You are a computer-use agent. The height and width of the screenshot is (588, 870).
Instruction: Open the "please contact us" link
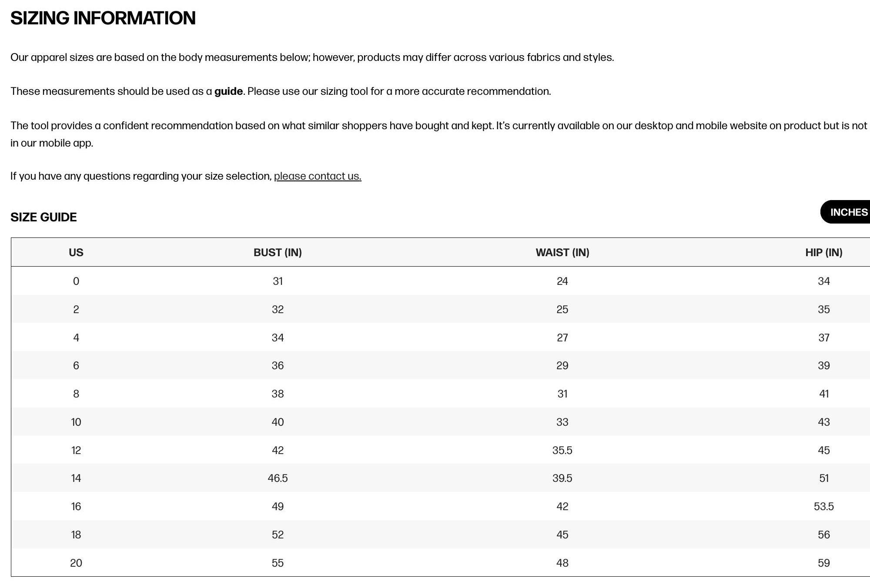coord(318,176)
